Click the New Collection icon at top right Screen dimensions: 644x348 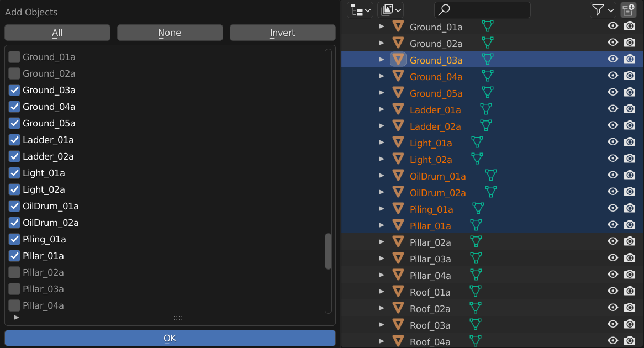628,9
